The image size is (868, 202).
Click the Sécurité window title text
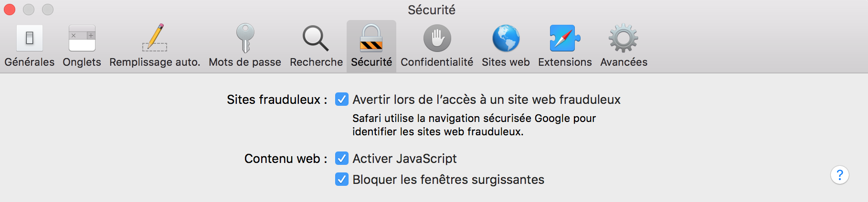432,10
